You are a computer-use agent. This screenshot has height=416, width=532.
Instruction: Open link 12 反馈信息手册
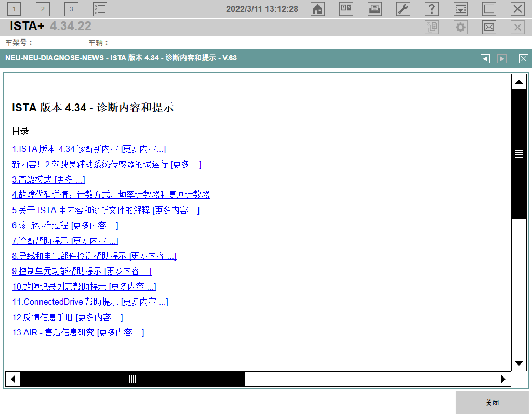coord(68,317)
